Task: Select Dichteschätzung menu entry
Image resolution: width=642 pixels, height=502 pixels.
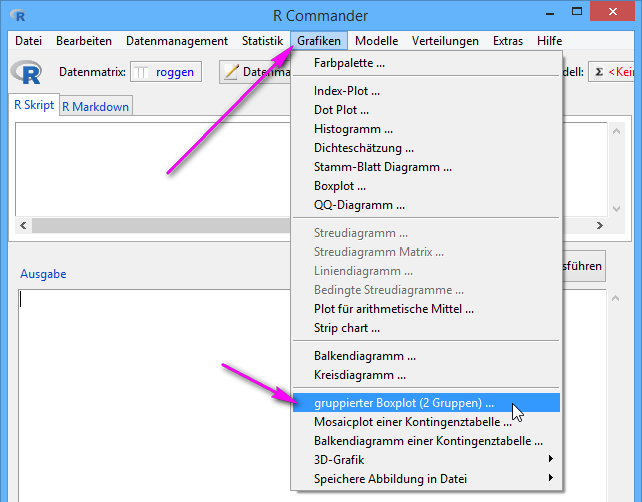Action: (x=426, y=148)
